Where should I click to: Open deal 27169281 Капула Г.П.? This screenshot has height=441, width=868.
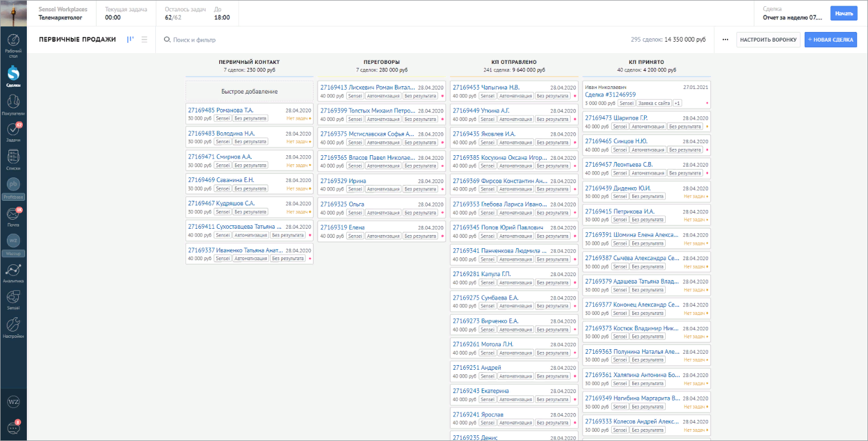point(481,274)
